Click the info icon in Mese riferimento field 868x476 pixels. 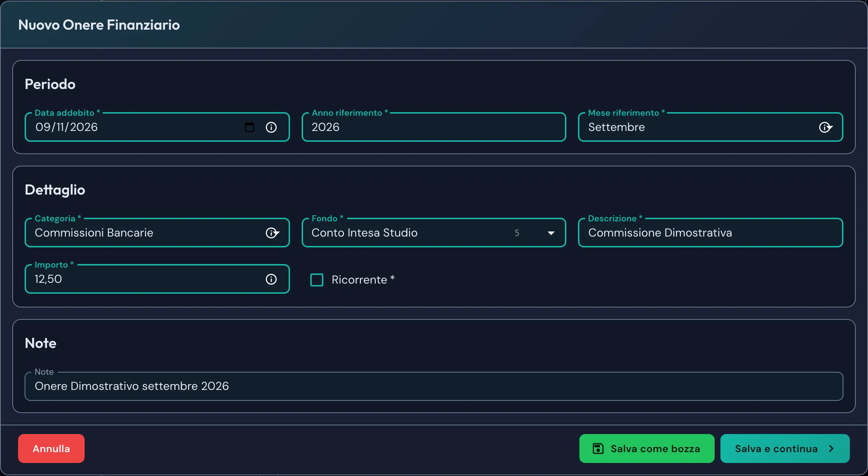coord(824,127)
